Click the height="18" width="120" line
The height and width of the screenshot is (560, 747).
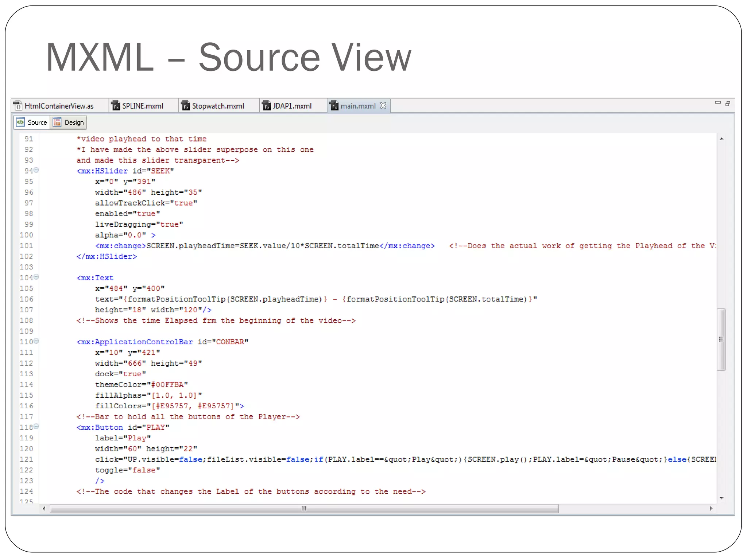(153, 310)
